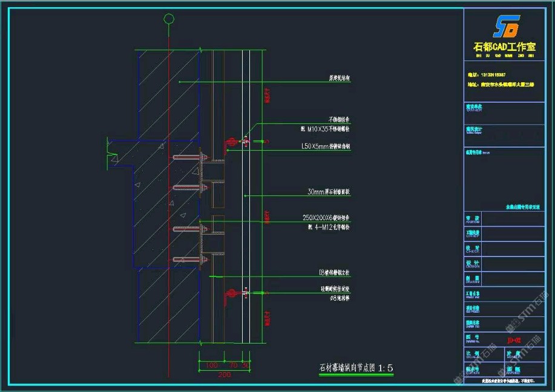Viewport: 555px width, 392px height.
Task: Click the 30mm stone panel annotation label
Action: coord(329,192)
